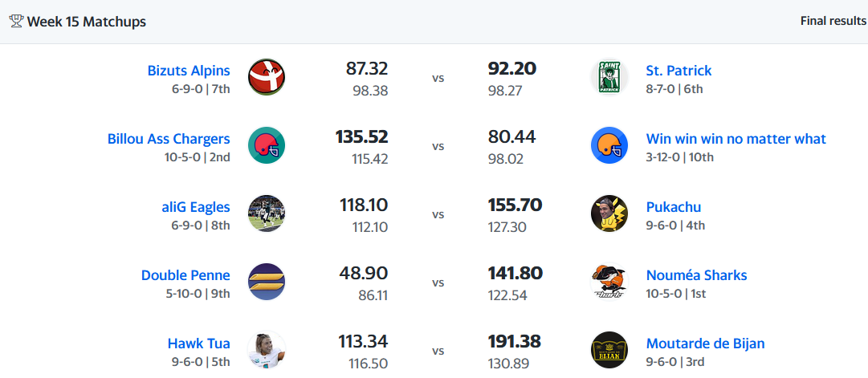Click the 191.38 score of Moutarde de Bijan
This screenshot has height=378, width=868.
514,341
